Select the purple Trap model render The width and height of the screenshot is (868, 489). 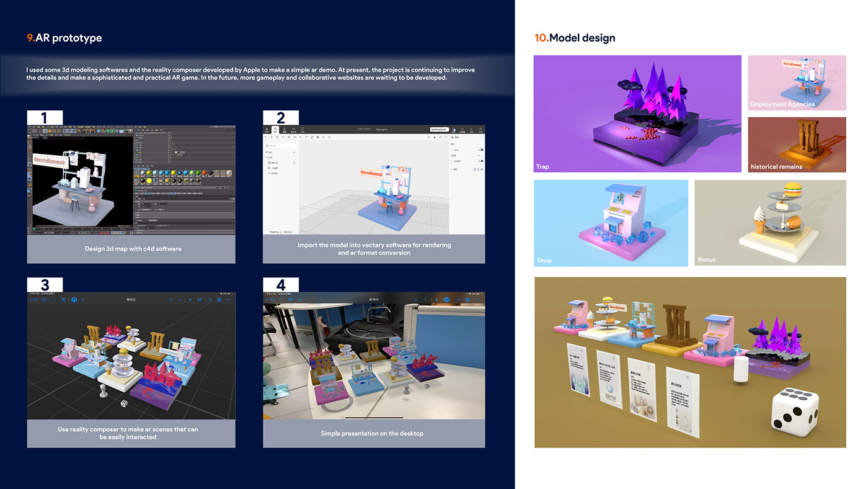click(x=637, y=114)
